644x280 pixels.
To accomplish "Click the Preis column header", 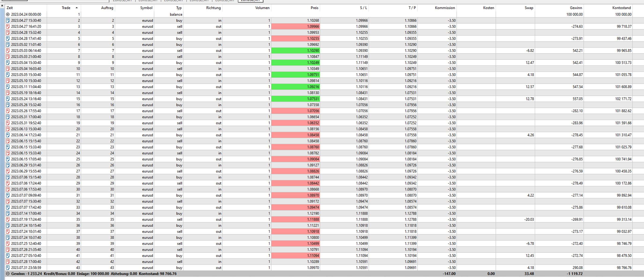I will tap(315, 8).
